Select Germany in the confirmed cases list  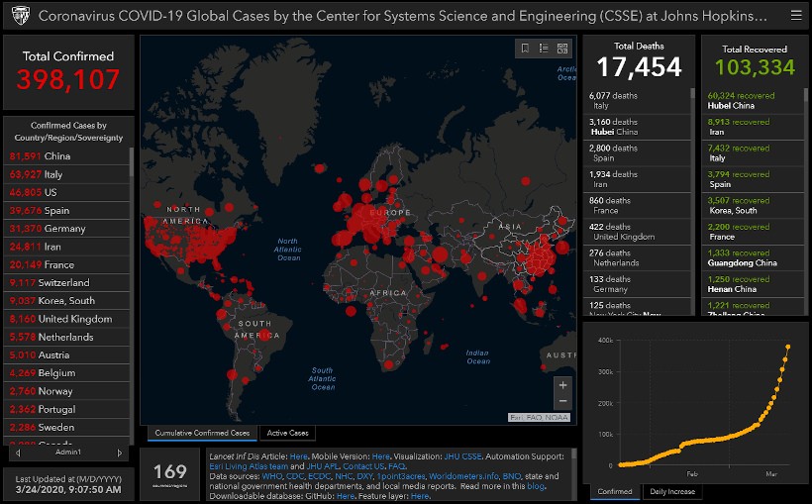(x=66, y=229)
